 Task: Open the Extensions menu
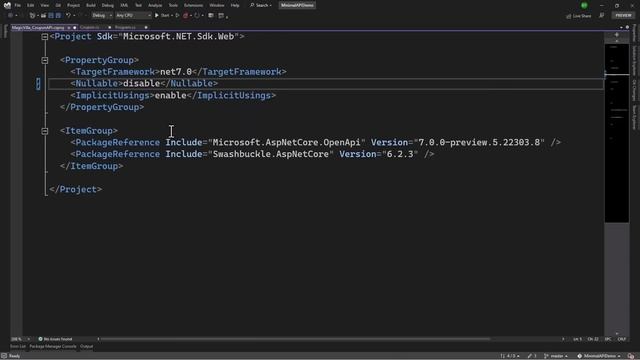[193, 5]
